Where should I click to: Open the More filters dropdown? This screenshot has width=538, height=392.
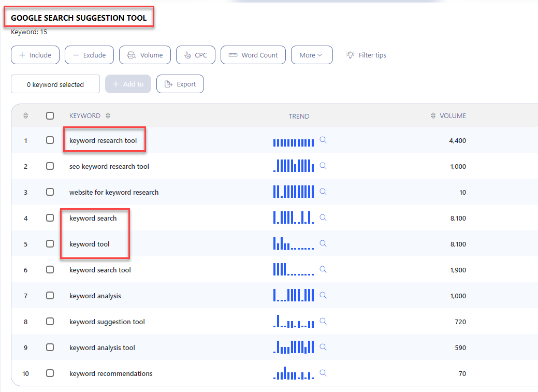[x=312, y=55]
